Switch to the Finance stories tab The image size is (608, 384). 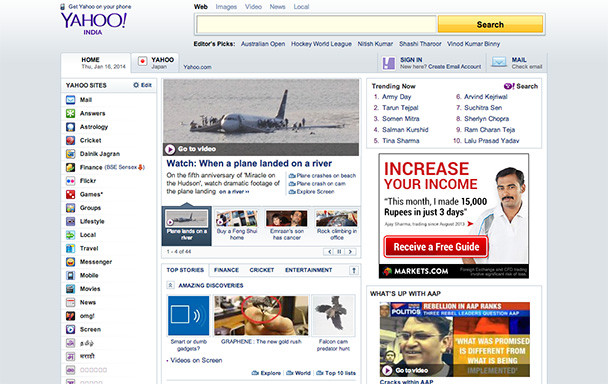point(226,270)
